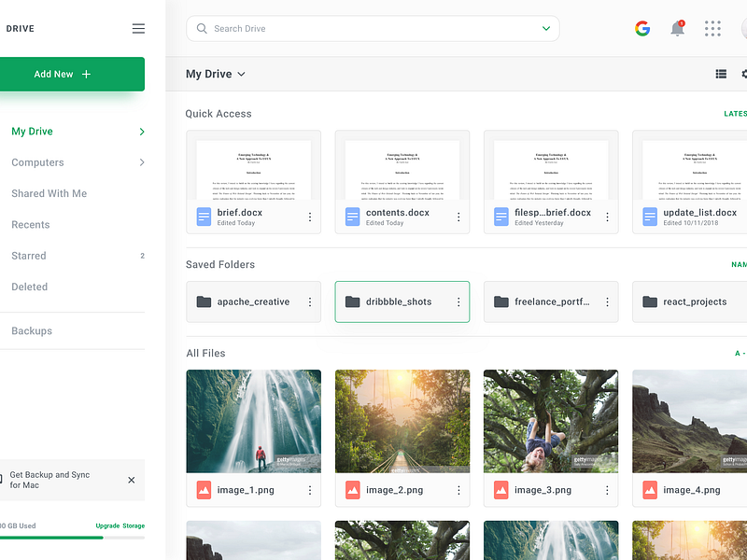Open Drive settings via gear icon
The height and width of the screenshot is (560, 747).
click(x=743, y=74)
